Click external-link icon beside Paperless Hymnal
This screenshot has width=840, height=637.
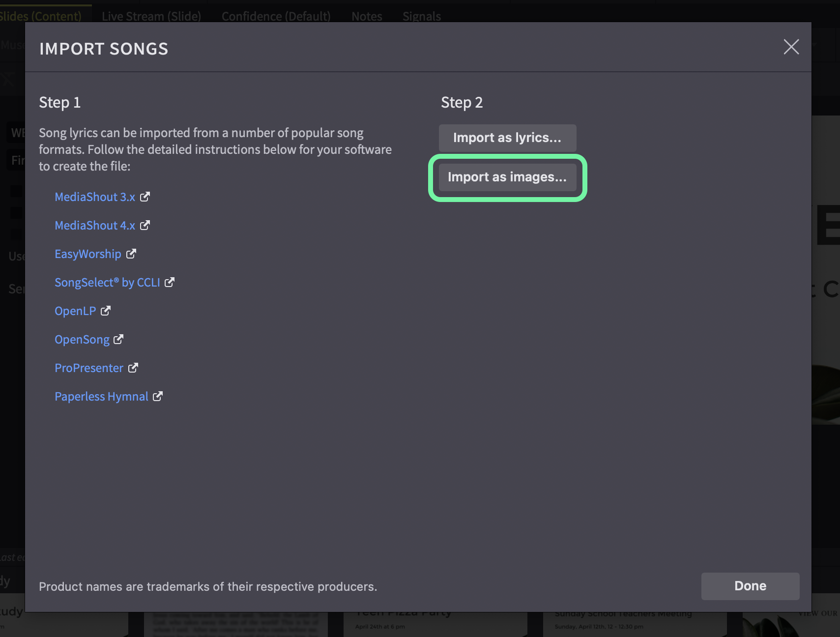point(158,396)
